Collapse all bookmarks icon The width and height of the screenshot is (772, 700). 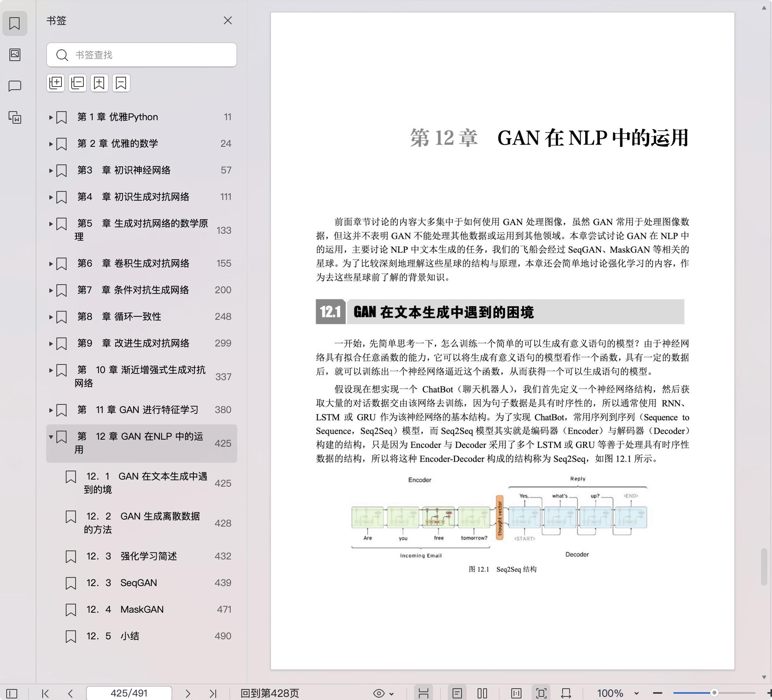point(78,83)
